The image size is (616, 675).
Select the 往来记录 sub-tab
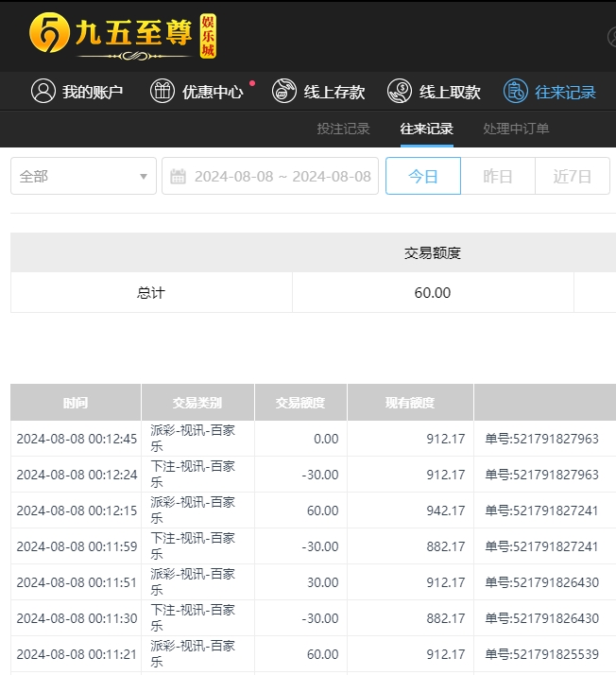tap(426, 129)
